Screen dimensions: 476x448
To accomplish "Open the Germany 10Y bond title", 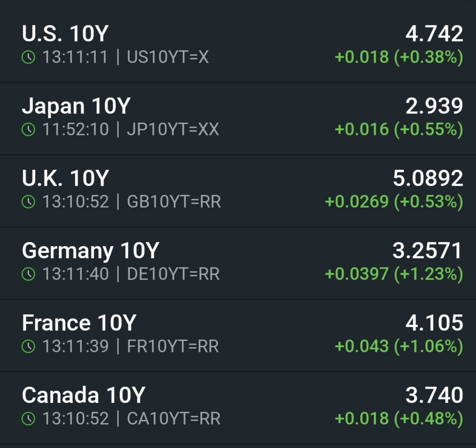I will 91,251.
